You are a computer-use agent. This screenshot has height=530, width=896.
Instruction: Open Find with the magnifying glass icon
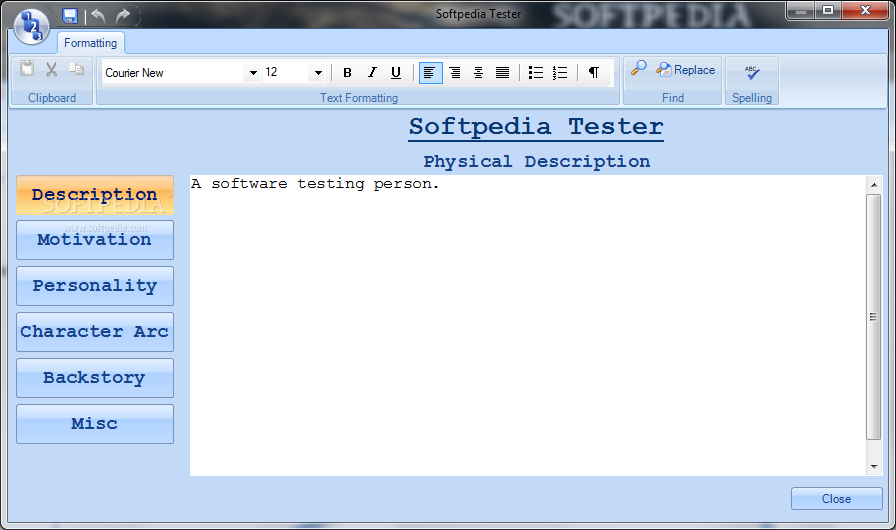click(638, 69)
